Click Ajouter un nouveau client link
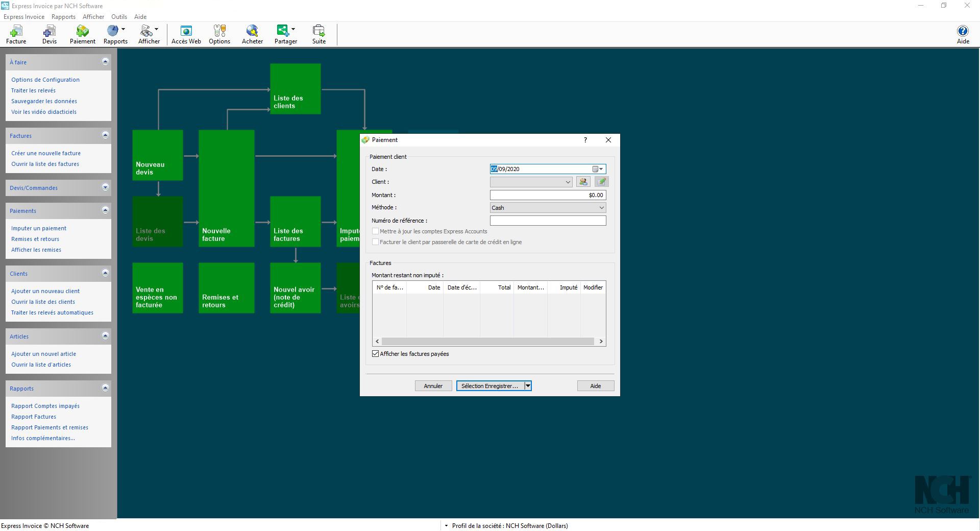 (x=45, y=291)
